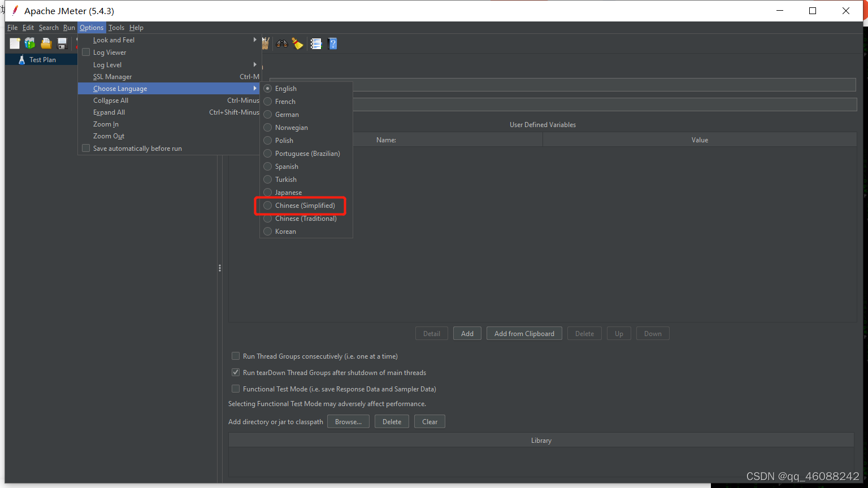
Task: Click the binoculars Search icon
Action: tap(281, 43)
